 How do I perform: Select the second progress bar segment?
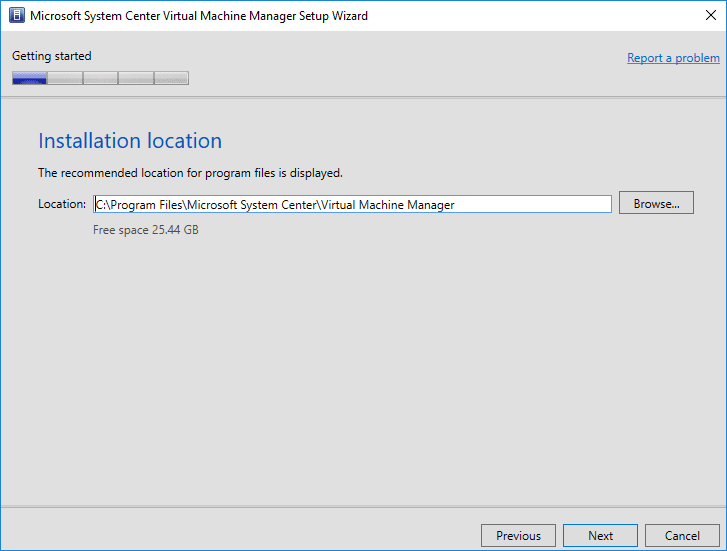[x=65, y=78]
